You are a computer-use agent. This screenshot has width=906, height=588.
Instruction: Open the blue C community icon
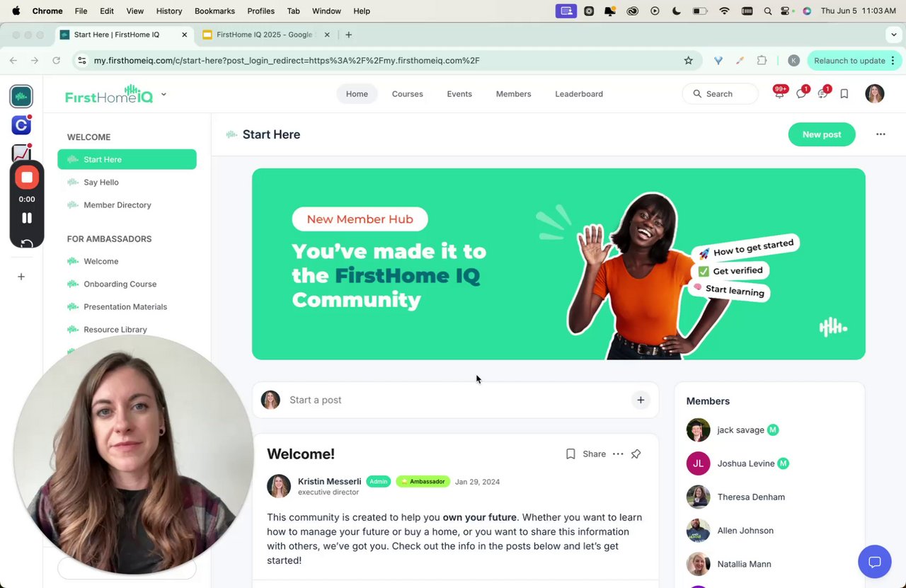21,125
